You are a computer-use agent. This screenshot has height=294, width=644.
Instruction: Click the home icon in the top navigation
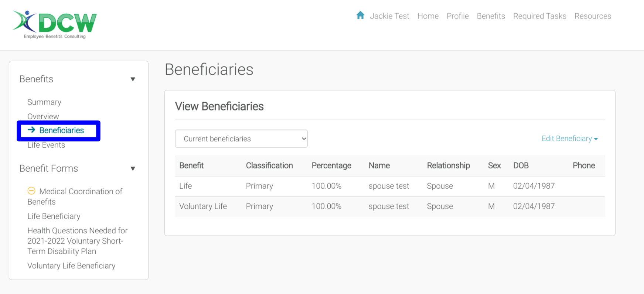click(360, 16)
